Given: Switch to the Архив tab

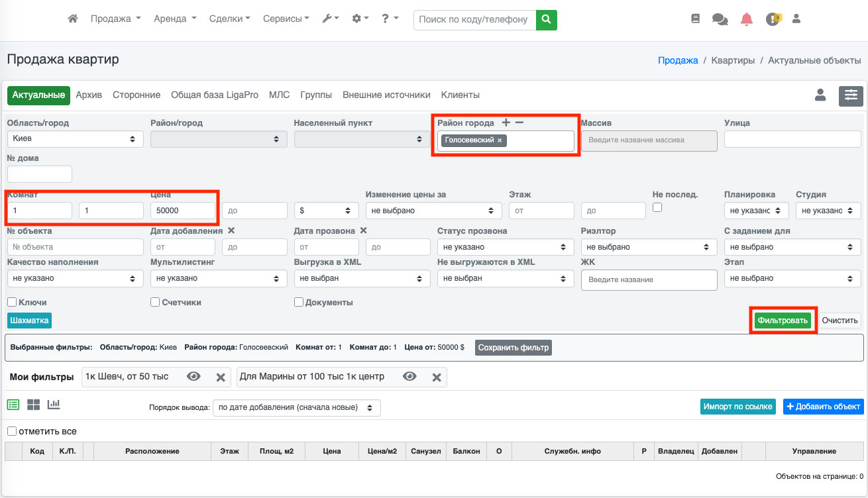Looking at the screenshot, I should tap(89, 95).
